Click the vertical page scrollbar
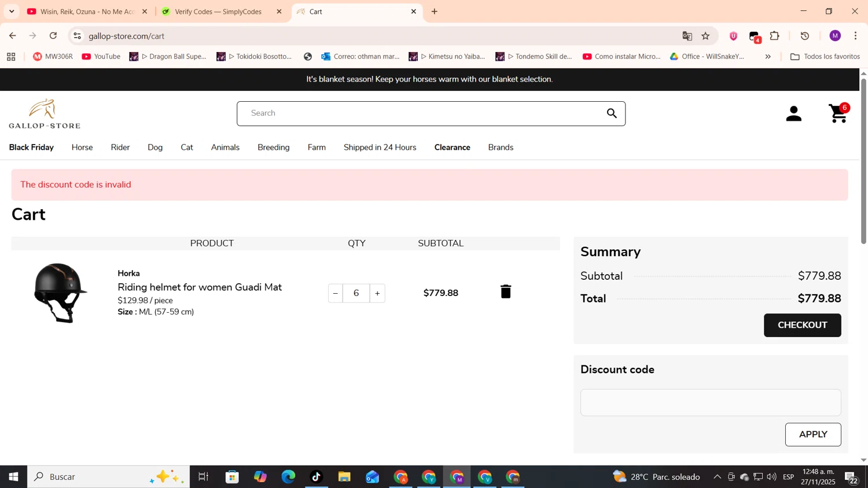Viewport: 868px width, 488px height. 863,161
